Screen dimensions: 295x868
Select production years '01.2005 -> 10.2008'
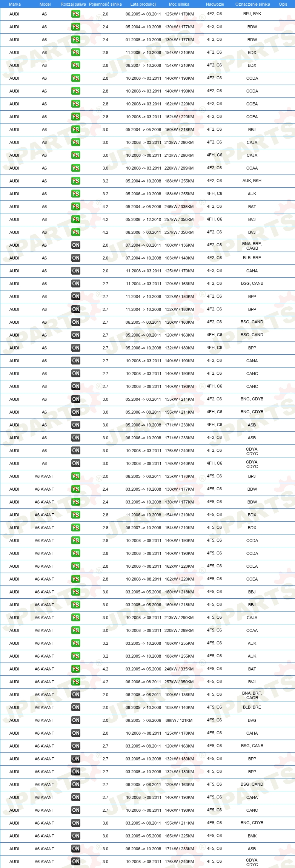pos(143,40)
